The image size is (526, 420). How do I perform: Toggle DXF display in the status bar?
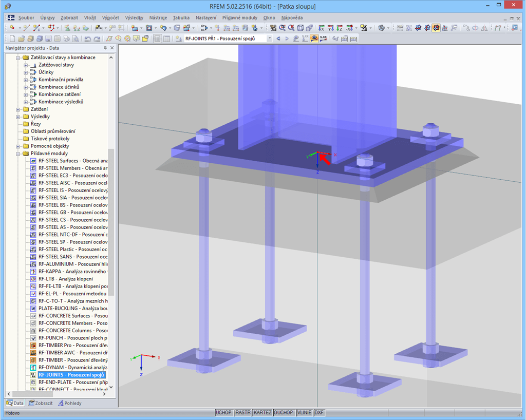(319, 412)
